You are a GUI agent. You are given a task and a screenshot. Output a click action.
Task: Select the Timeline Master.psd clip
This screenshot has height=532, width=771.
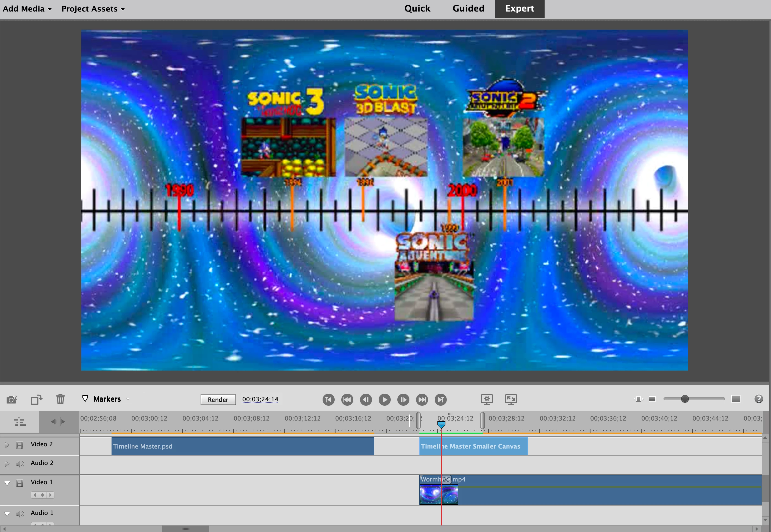(243, 446)
